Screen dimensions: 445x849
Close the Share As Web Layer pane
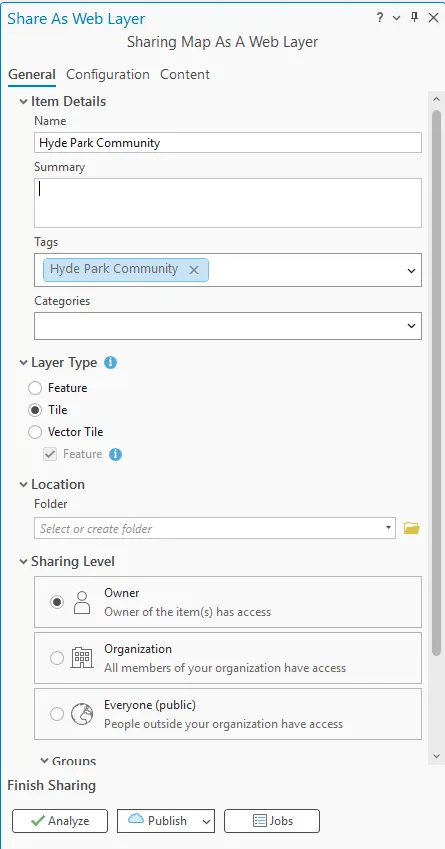pos(433,18)
